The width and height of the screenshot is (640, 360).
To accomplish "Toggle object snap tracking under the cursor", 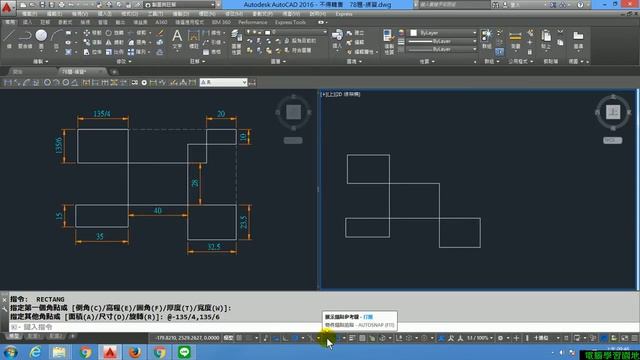I will (x=328, y=338).
